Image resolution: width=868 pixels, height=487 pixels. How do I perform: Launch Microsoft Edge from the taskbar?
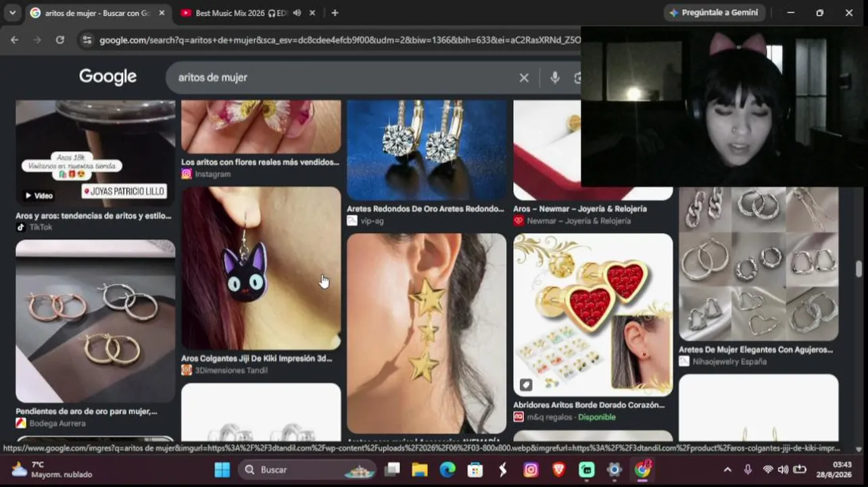coord(448,469)
